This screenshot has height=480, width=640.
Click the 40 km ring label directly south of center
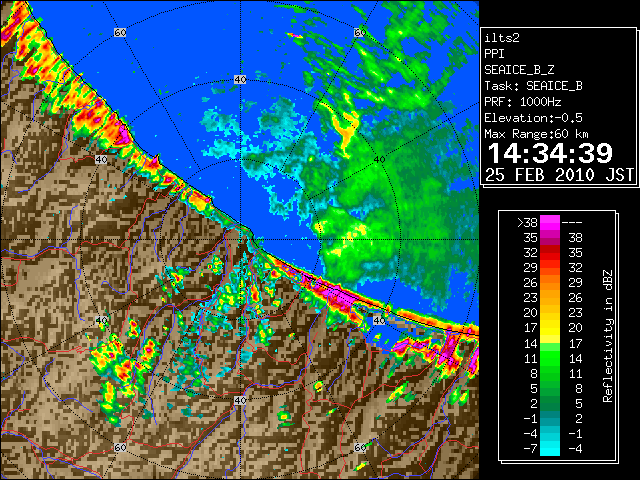tap(240, 400)
